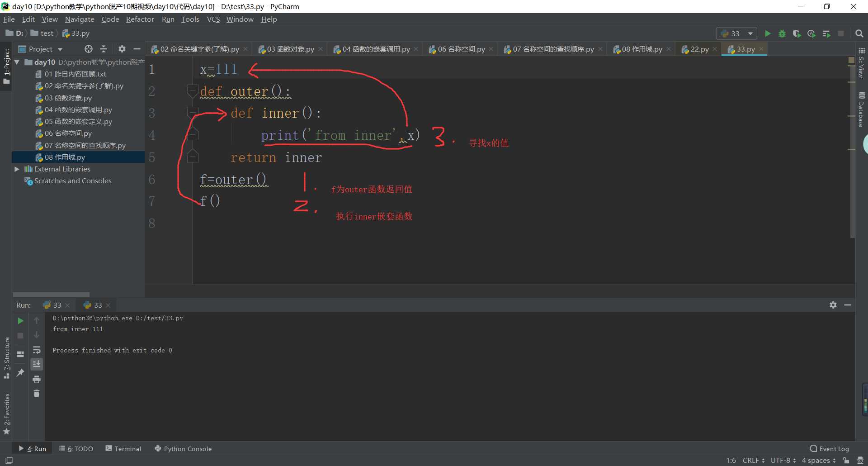The height and width of the screenshot is (466, 868).
Task: Click the profiler run icon in toolbar
Action: click(811, 33)
